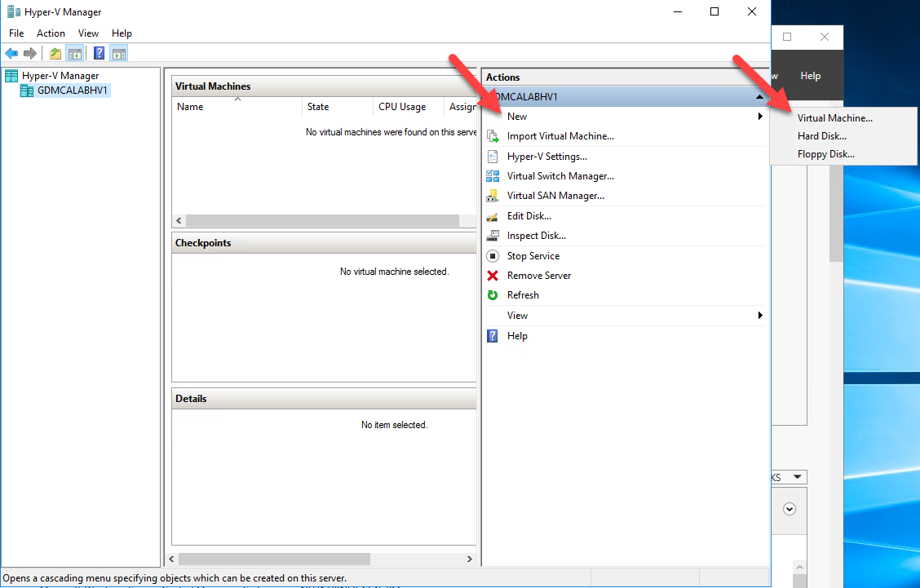Click Remove Server action
Viewport: 920px width, 588px height.
coord(538,276)
